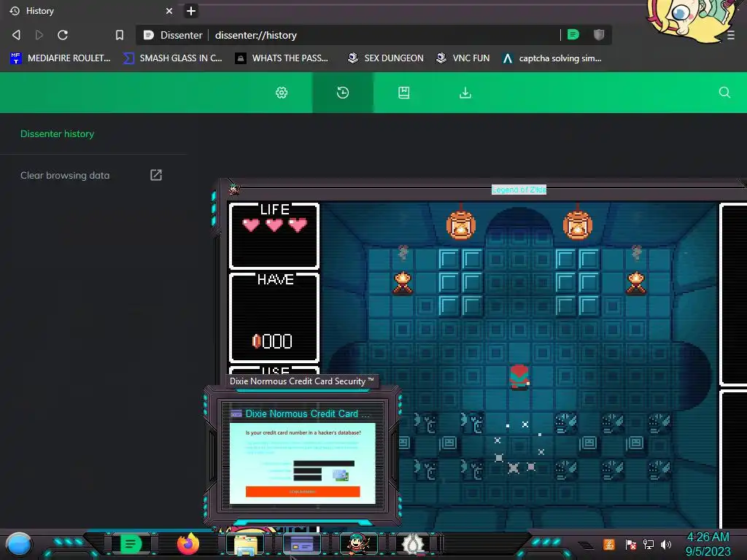Reload the current page
This screenshot has height=560, width=747.
click(63, 35)
